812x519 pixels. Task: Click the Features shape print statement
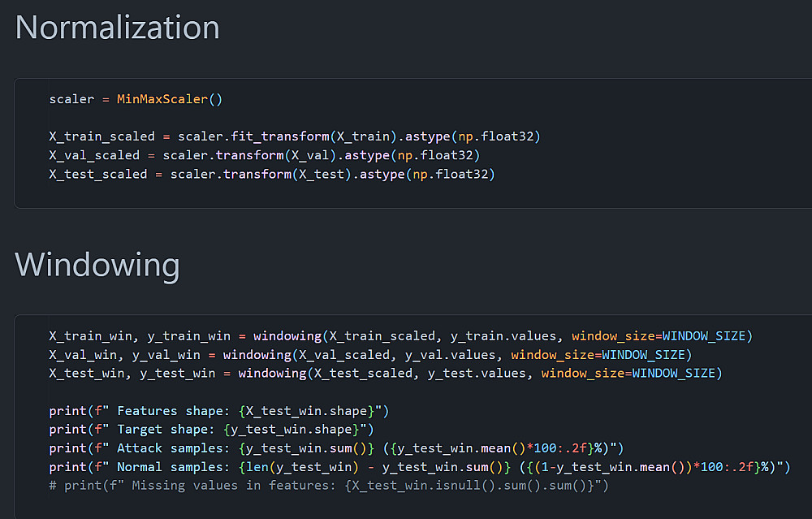[x=211, y=411]
